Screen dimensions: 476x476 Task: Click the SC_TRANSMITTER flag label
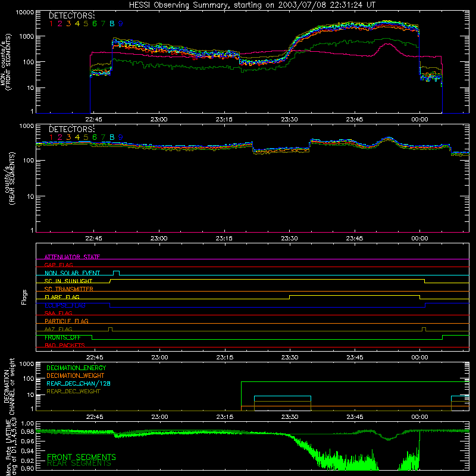pyautogui.click(x=69, y=289)
